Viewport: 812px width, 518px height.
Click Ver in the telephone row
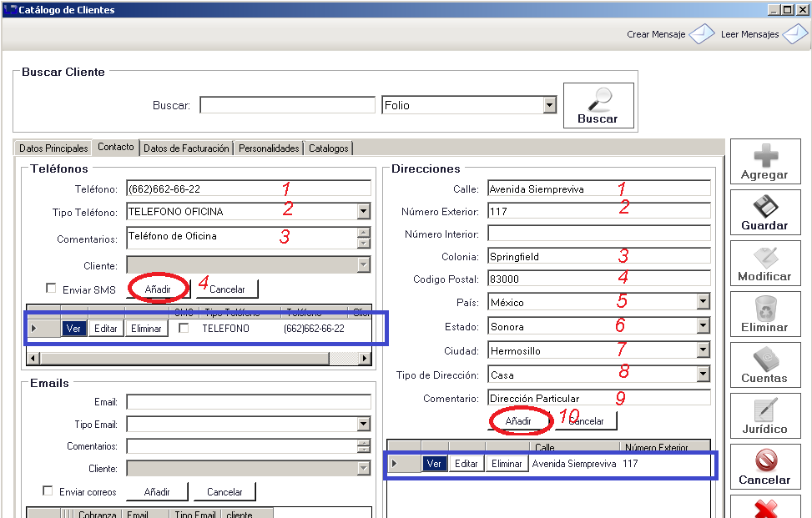[73, 328]
